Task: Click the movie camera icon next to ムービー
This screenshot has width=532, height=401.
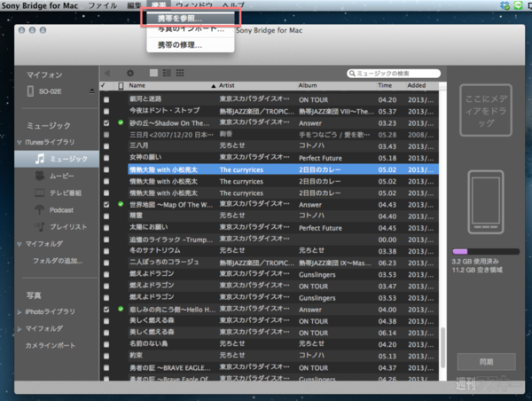Action: [x=40, y=176]
